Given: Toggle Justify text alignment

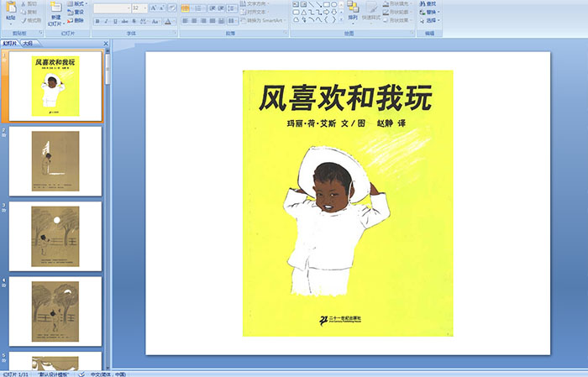Looking at the screenshot, I should click(213, 21).
